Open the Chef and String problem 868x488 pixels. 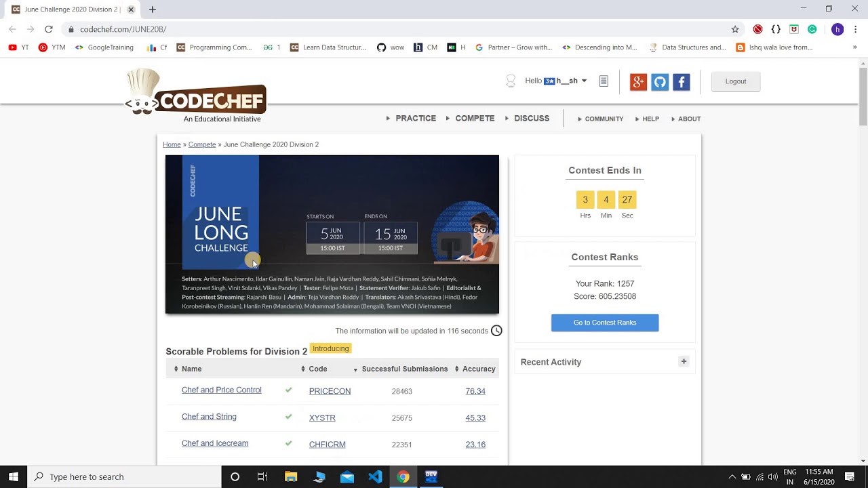point(209,417)
